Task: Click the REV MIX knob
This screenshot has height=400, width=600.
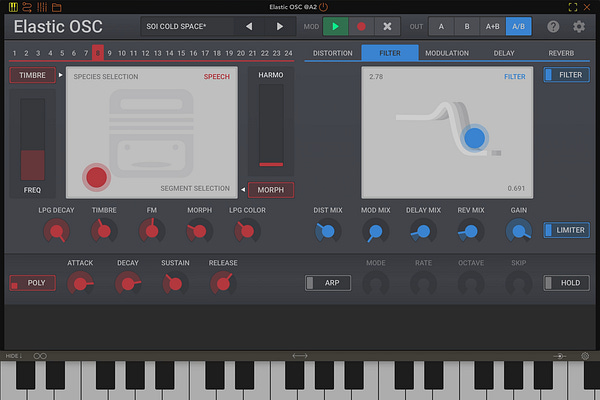Action: tap(471, 231)
